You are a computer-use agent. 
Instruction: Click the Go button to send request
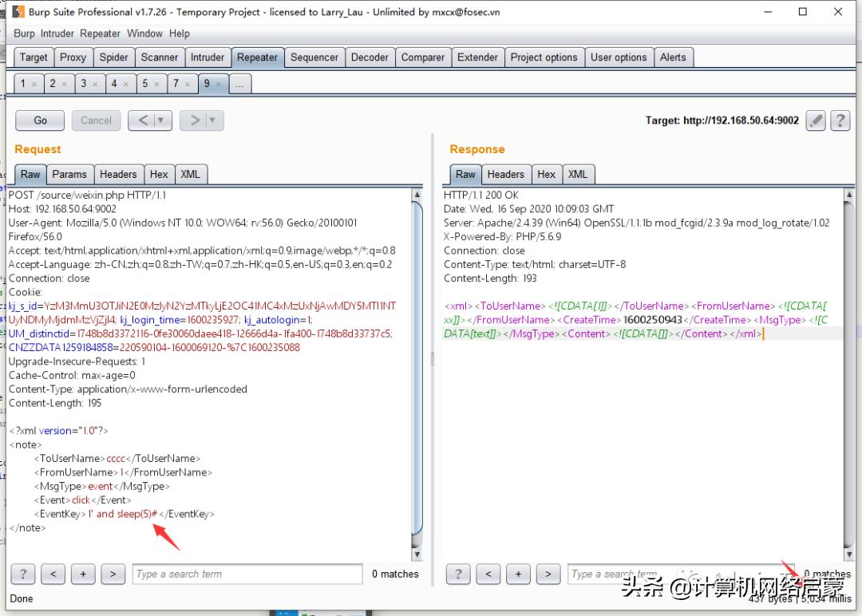(x=40, y=120)
